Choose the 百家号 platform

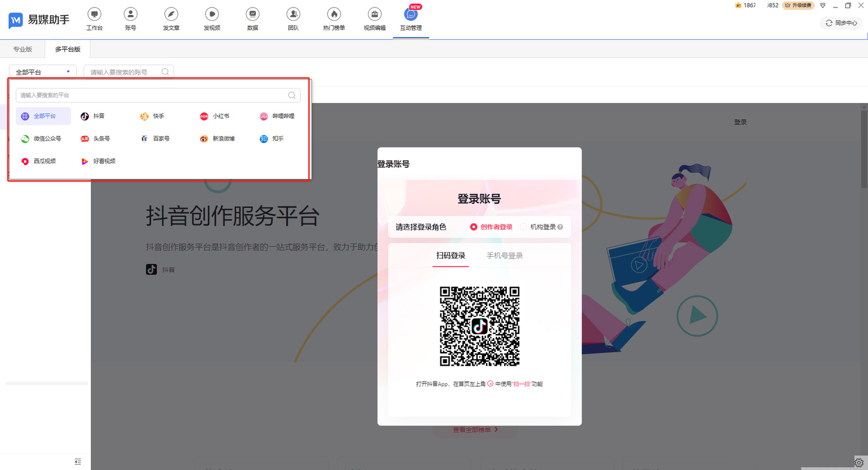pos(155,139)
